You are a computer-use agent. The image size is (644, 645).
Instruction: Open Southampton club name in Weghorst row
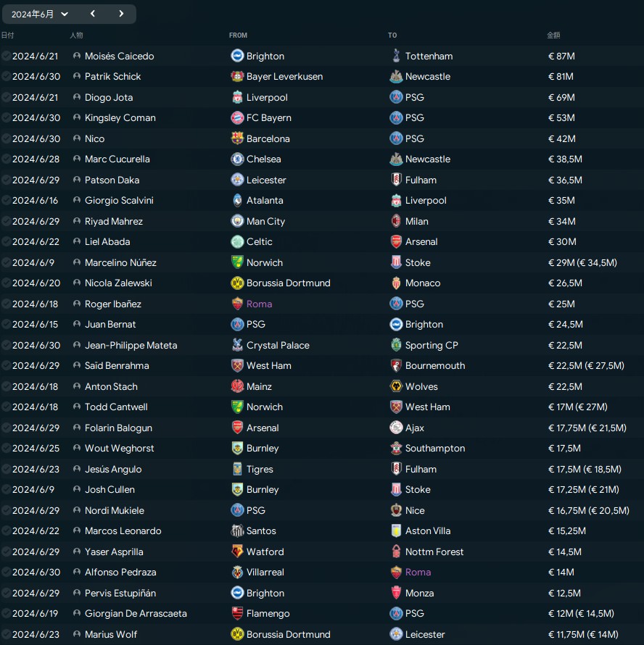click(435, 448)
